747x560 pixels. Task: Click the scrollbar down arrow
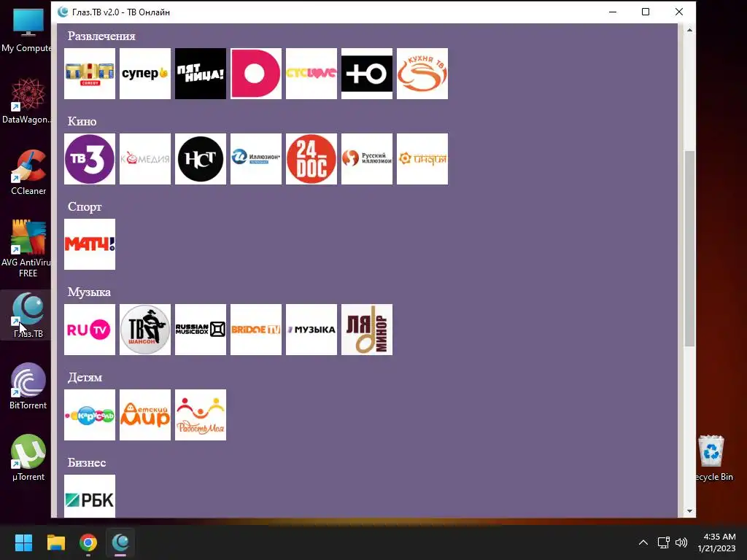pyautogui.click(x=689, y=511)
